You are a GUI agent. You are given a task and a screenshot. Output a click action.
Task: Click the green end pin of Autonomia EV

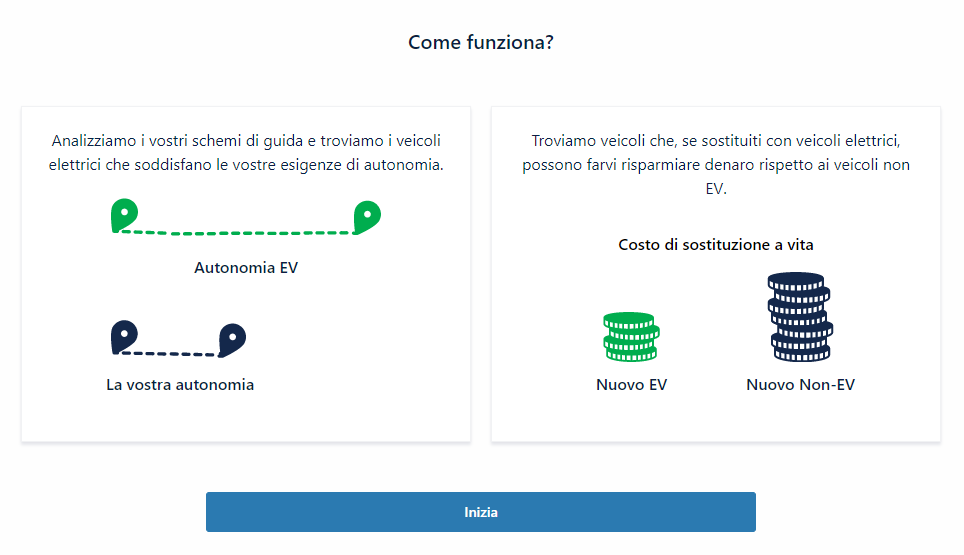pos(367,215)
